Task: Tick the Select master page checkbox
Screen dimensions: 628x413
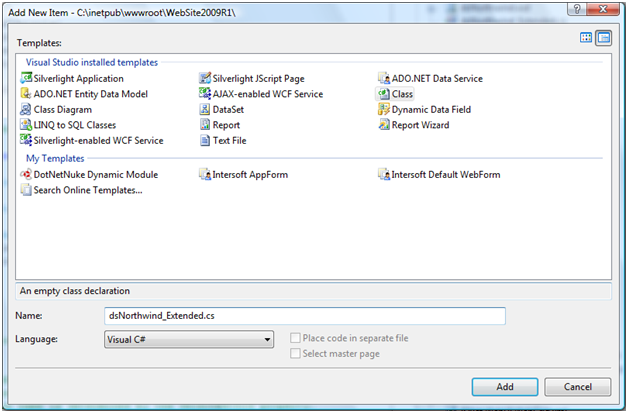Action: click(x=295, y=353)
